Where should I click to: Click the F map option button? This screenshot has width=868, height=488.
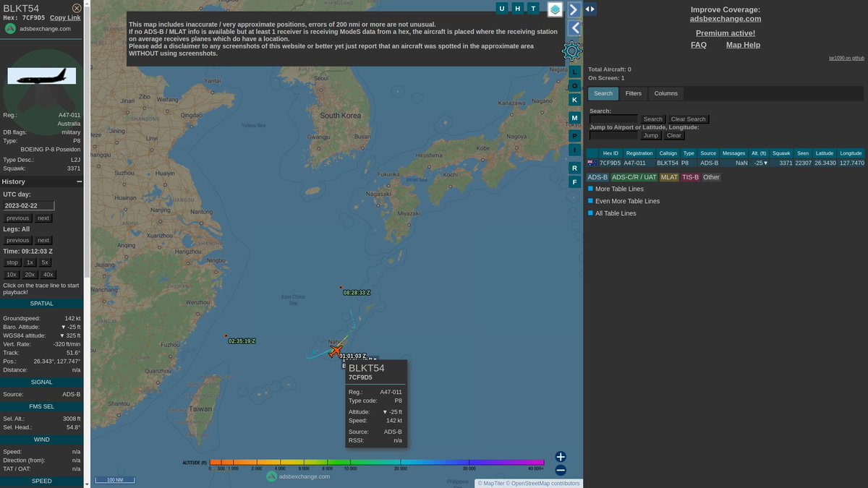pos(574,181)
